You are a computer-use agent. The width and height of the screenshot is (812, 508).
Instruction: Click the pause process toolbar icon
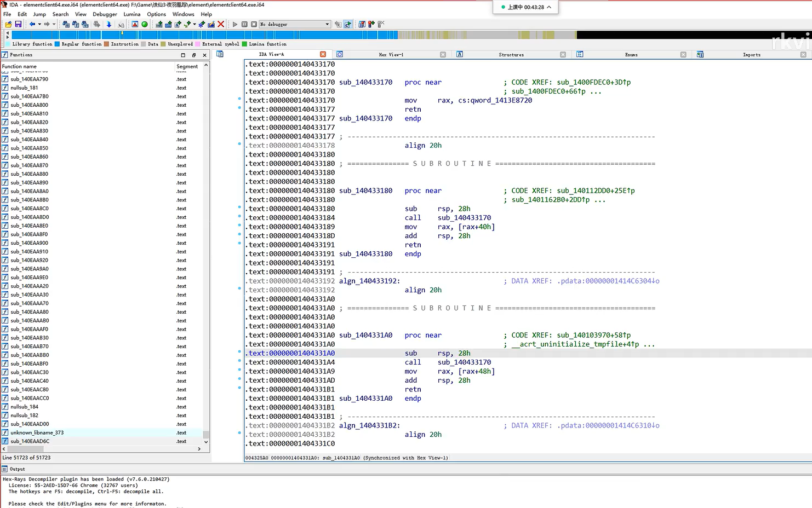(x=244, y=24)
